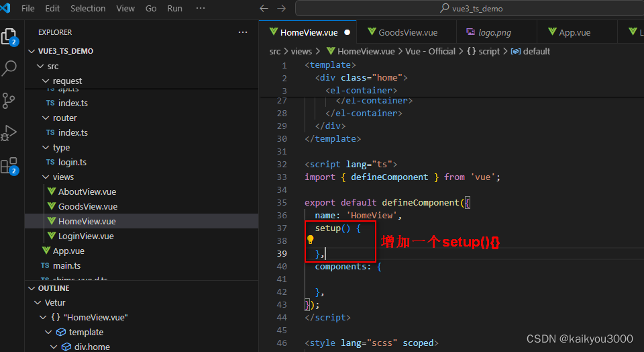This screenshot has width=644, height=352.
Task: Click the lightbulb quick-fix icon on line 38
Action: point(311,239)
